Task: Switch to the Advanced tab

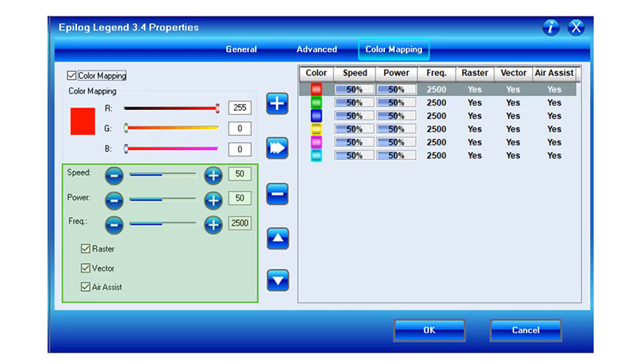Action: [x=316, y=50]
